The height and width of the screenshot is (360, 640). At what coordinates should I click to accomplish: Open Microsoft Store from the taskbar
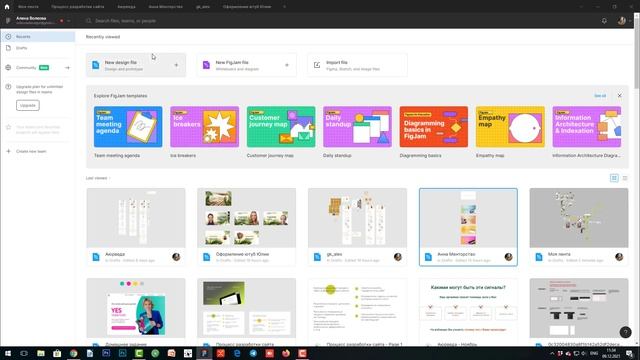tap(57, 353)
